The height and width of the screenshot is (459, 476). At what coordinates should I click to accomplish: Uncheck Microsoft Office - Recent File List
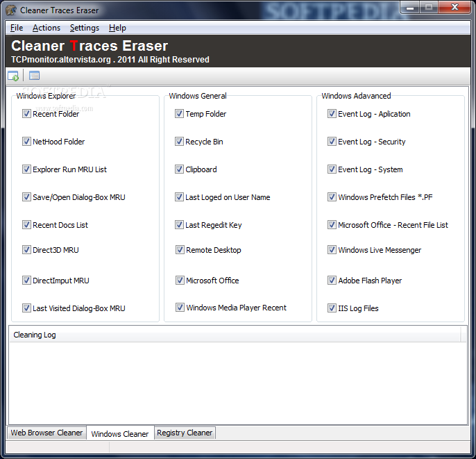click(x=332, y=225)
